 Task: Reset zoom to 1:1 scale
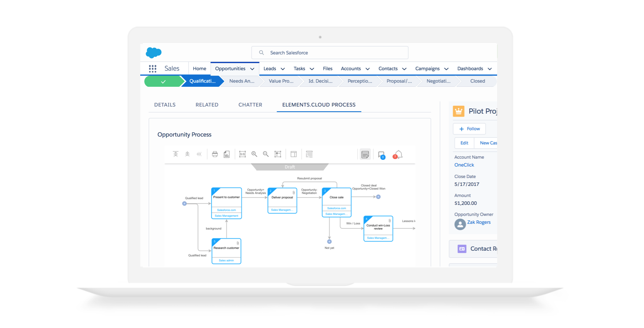pos(242,154)
